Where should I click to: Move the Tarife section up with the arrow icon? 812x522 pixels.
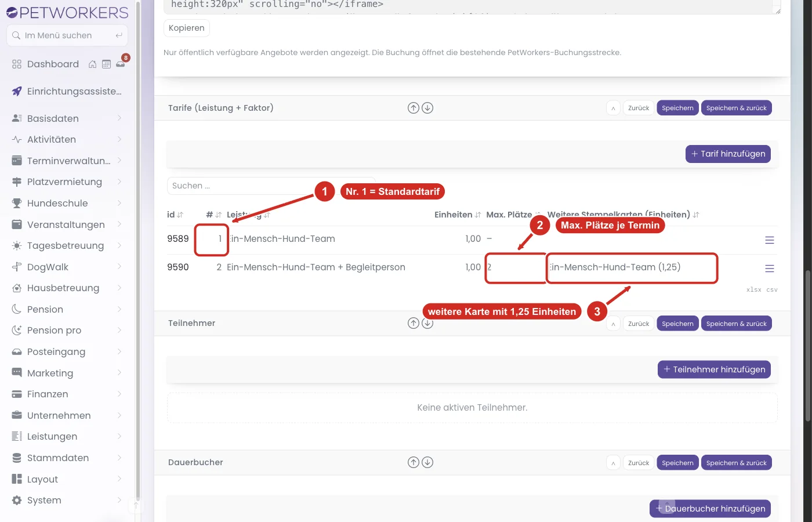[x=414, y=108]
